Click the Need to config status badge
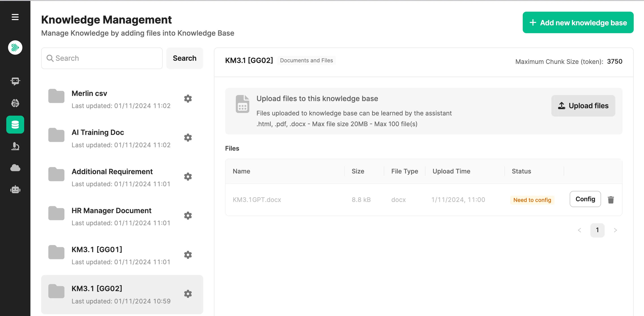This screenshot has height=316, width=644. [x=532, y=200]
